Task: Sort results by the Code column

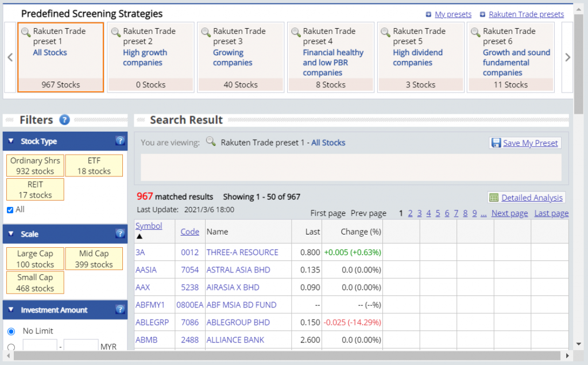Action: [189, 232]
